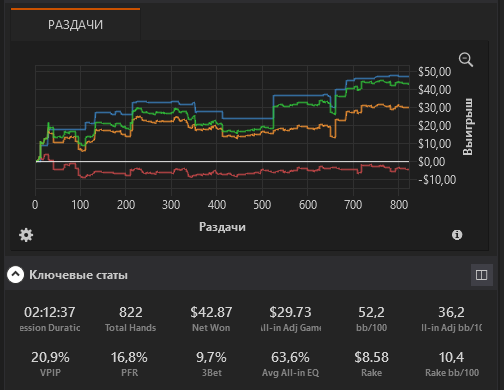Viewport: 504px width, 390px height.
Task: Click the 36,2 All-in Adj bb/100 stat
Action: [451, 319]
